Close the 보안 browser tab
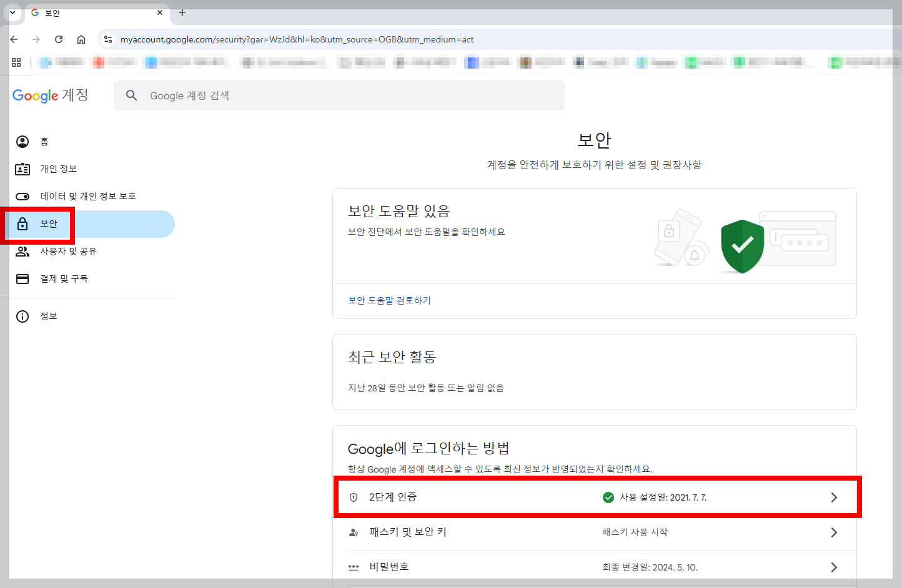Image resolution: width=902 pixels, height=588 pixels. (x=160, y=12)
